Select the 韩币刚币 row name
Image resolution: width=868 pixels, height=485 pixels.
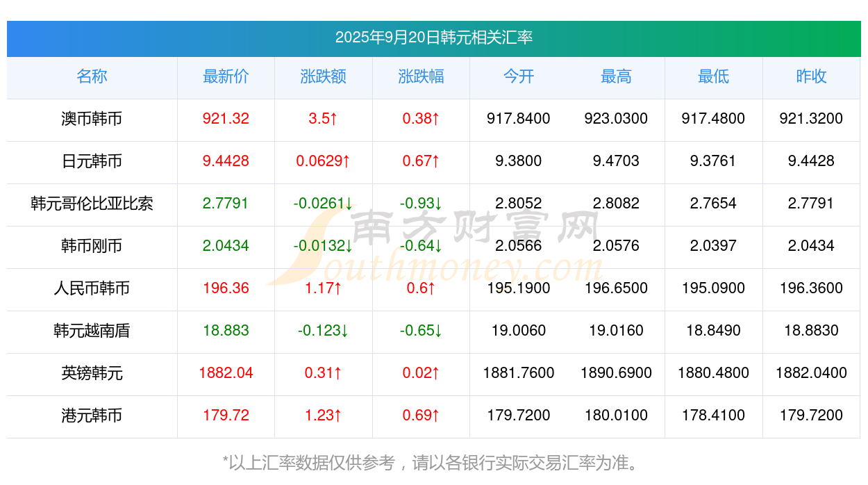coord(92,246)
